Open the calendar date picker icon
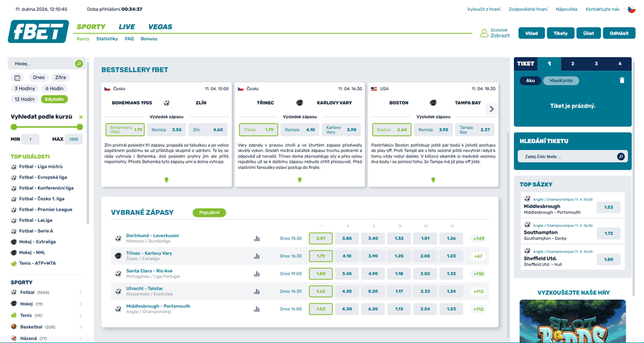Screen dimensions: 644x343 pyautogui.click(x=17, y=78)
